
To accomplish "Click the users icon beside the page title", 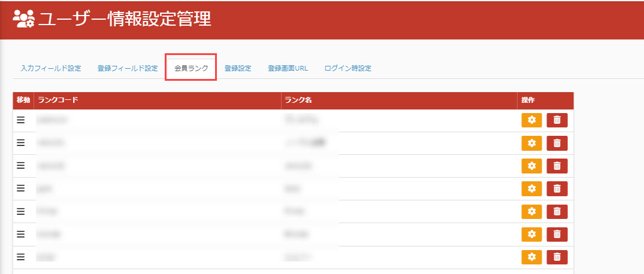I will [x=24, y=20].
